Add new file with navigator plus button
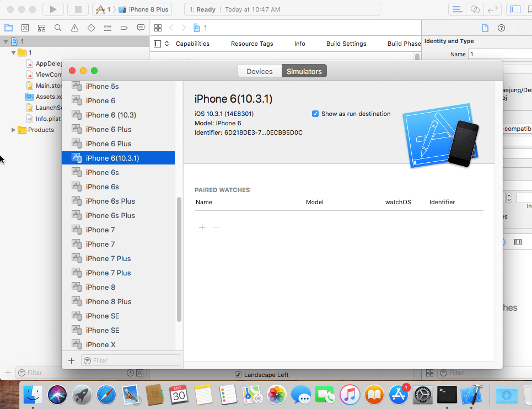Screen dimensions: 532x409 [x=8, y=373]
